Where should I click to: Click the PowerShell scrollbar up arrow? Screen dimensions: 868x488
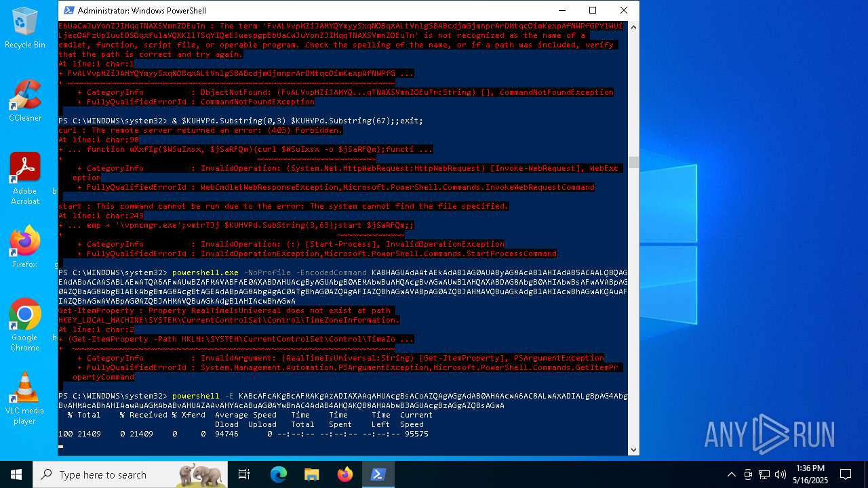coord(633,26)
